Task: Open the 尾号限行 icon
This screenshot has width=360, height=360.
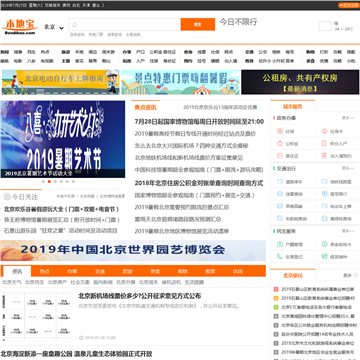Action: pyautogui.click(x=324, y=194)
